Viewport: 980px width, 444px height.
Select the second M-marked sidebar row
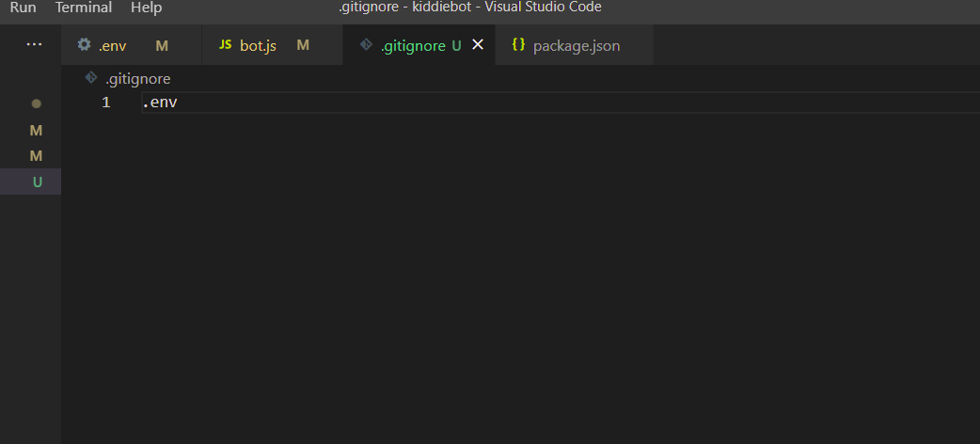pos(31,156)
